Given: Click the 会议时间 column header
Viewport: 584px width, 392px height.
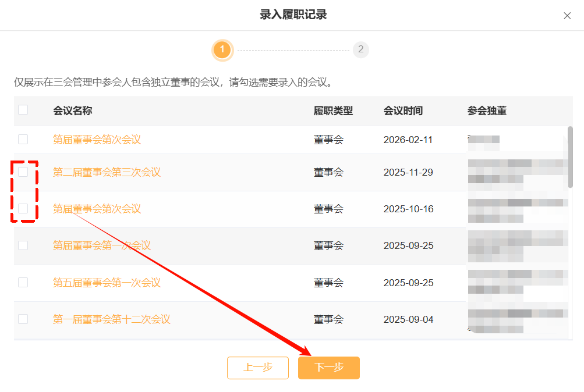Looking at the screenshot, I should 403,111.
